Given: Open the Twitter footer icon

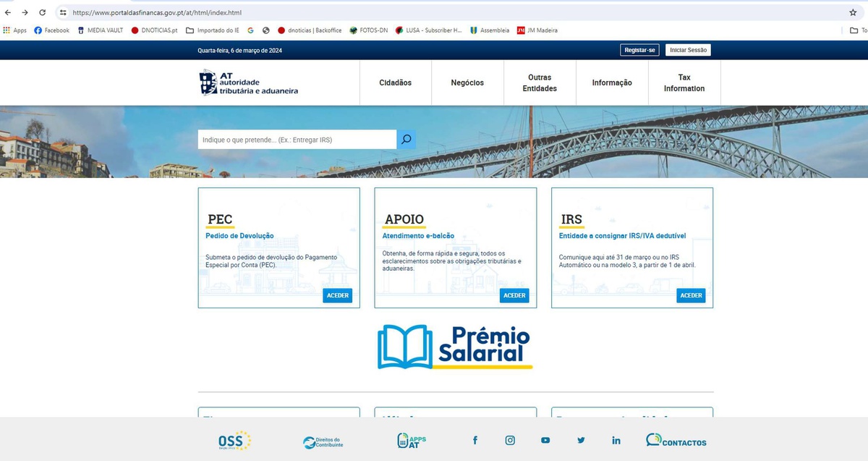Looking at the screenshot, I should 581,440.
